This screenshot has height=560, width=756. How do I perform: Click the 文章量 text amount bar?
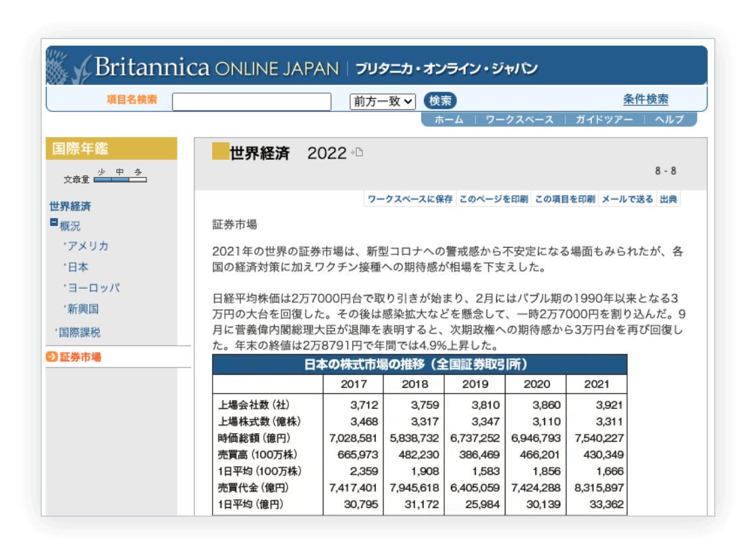click(120, 179)
